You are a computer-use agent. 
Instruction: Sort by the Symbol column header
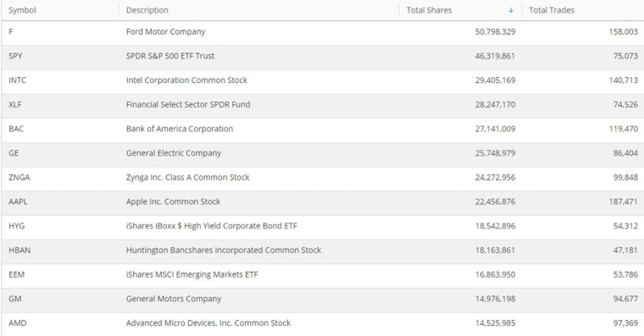pyautogui.click(x=22, y=10)
